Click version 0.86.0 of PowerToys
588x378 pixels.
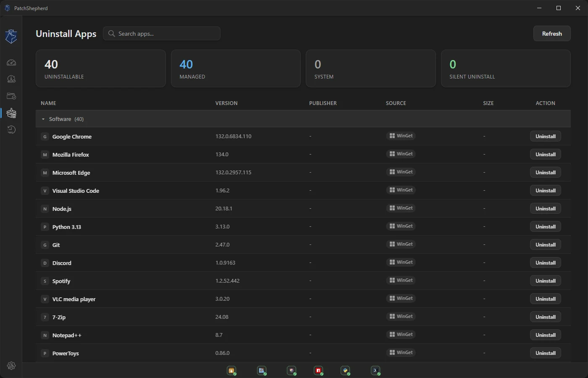pos(223,353)
